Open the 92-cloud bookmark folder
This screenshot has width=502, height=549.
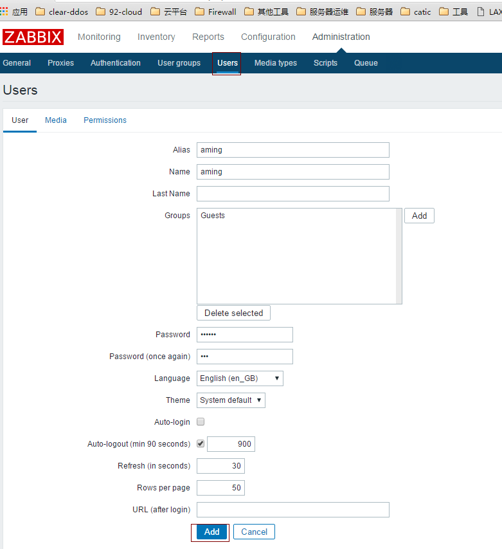click(x=119, y=12)
